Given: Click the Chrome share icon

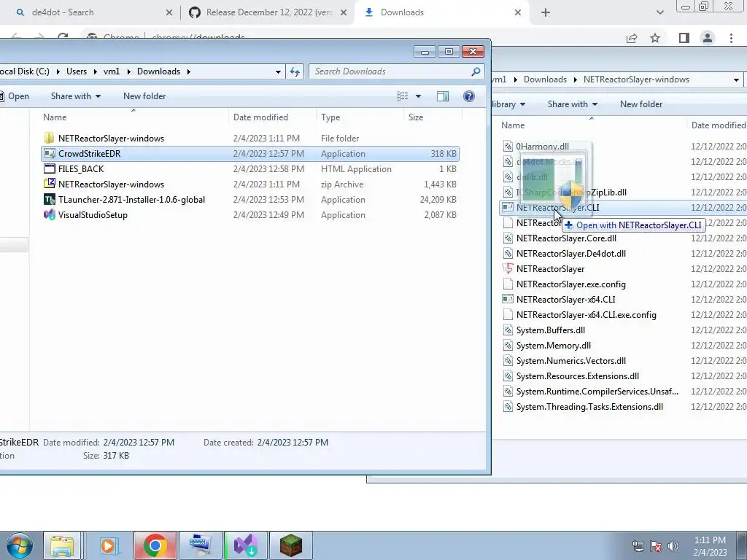Looking at the screenshot, I should 632,38.
